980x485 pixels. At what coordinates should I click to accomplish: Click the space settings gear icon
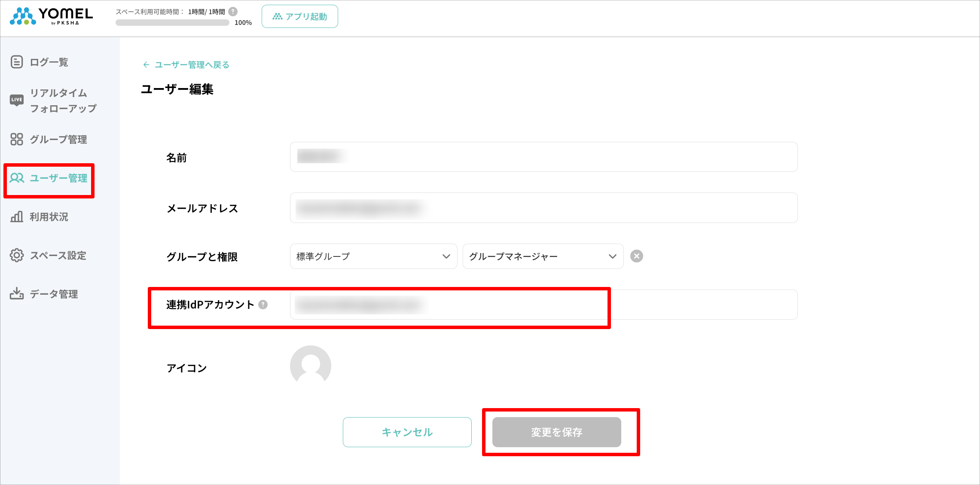17,255
